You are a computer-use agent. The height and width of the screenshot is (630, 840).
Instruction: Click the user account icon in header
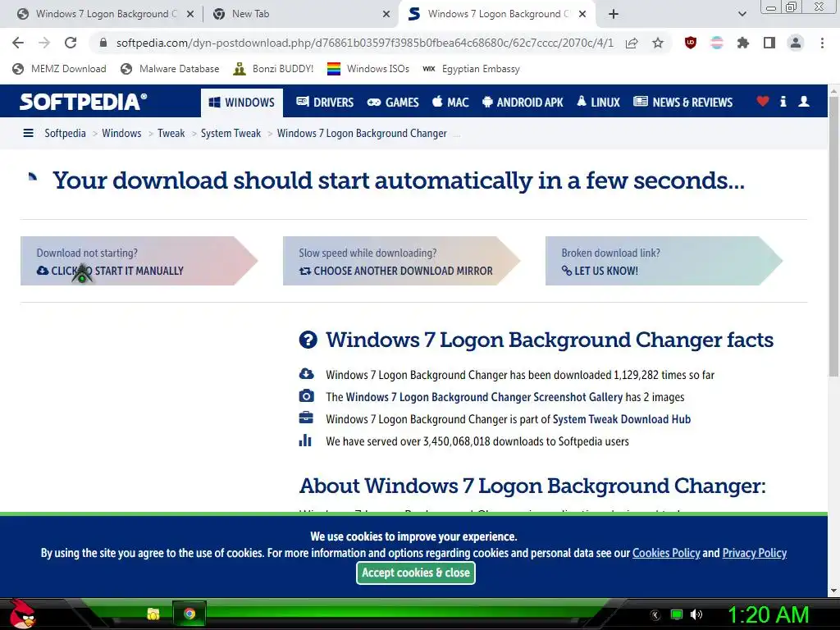click(x=804, y=101)
